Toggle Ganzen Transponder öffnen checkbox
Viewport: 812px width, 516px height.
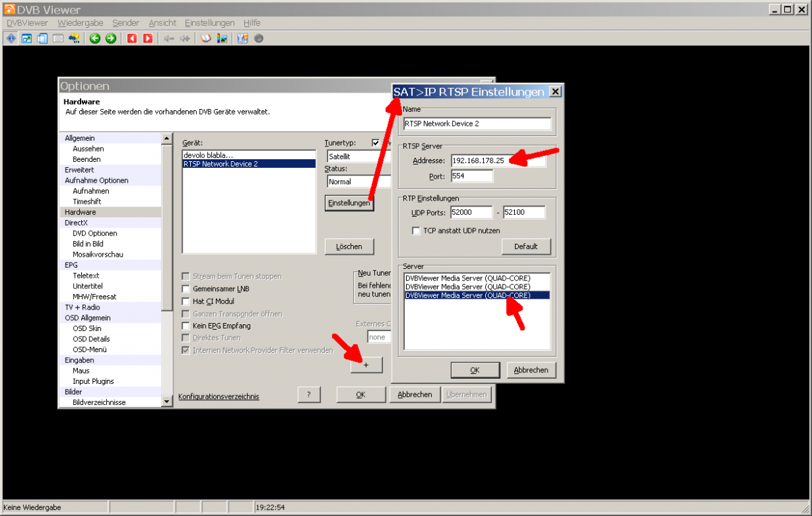click(186, 314)
